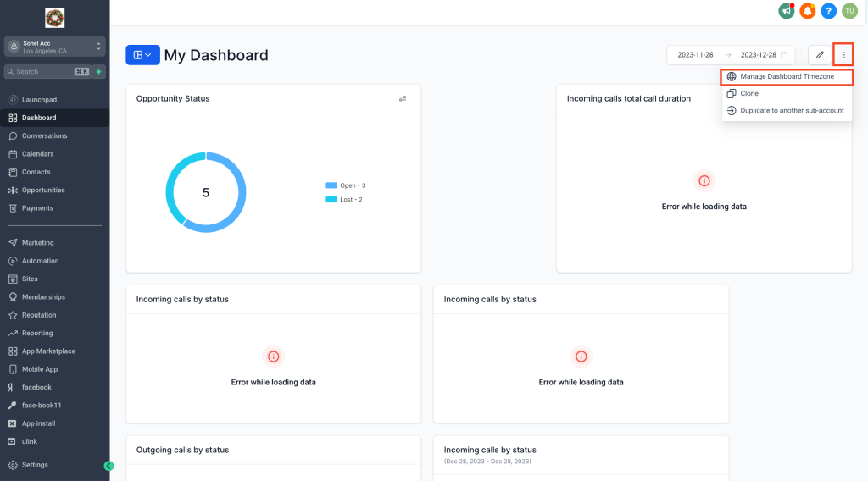Go to Conversations in the sidebar

(x=44, y=135)
